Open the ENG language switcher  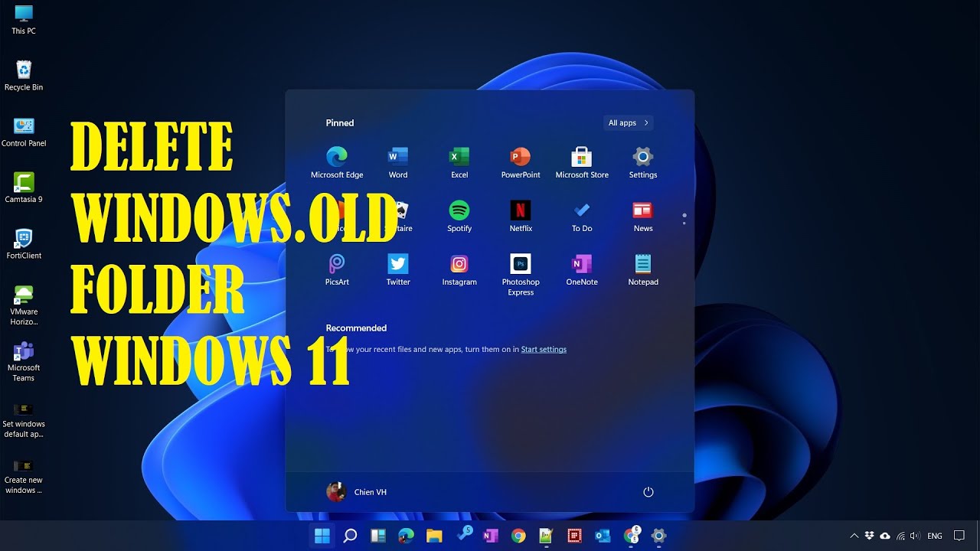tap(934, 536)
